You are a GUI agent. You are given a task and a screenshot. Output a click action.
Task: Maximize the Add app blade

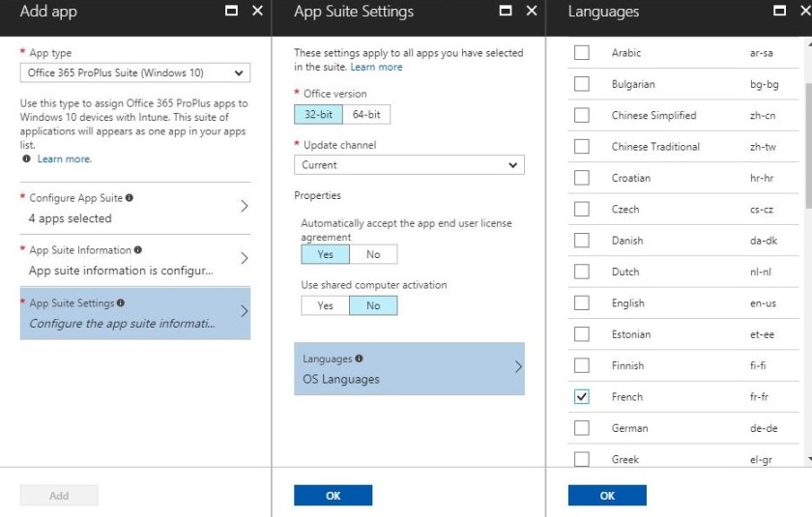pos(231,11)
